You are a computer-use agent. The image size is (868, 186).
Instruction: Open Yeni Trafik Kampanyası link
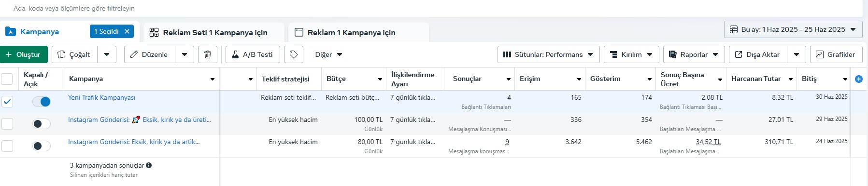101,97
